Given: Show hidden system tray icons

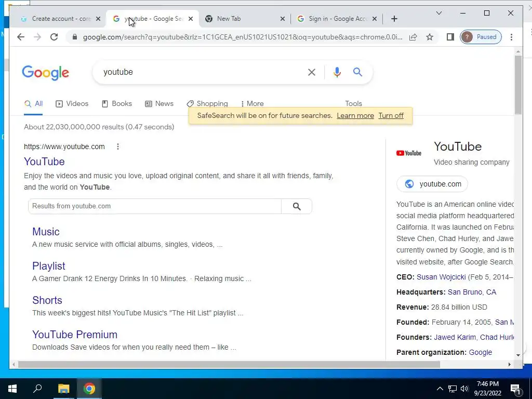Looking at the screenshot, I should 440,389.
